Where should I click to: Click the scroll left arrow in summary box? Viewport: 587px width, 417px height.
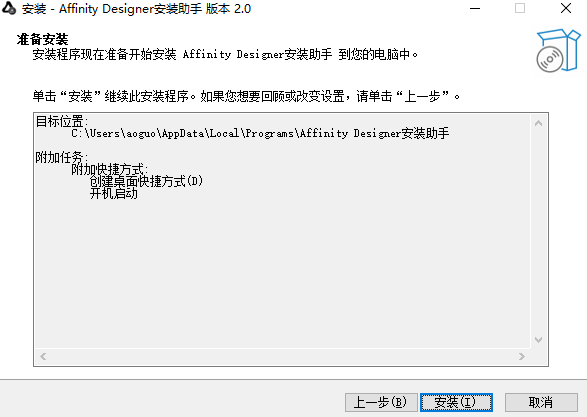(x=43, y=356)
